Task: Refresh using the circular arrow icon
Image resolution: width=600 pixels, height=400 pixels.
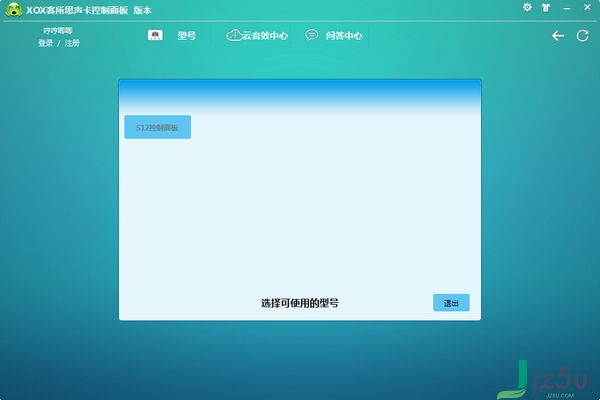Action: coord(582,36)
